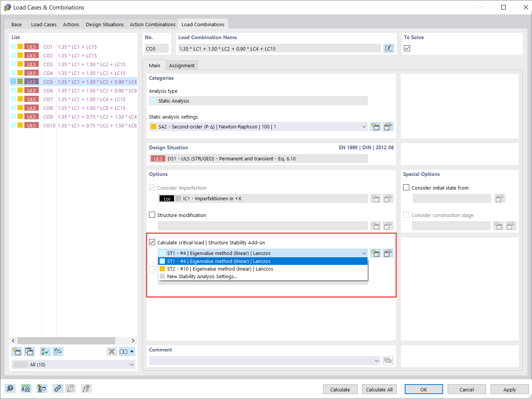Edit stability analysis settings via hand icon
Image resolution: width=532 pixels, height=399 pixels.
pos(388,253)
